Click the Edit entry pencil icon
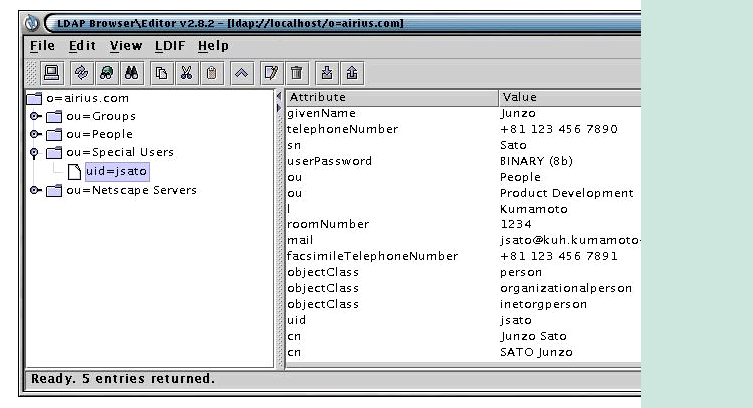The image size is (753, 408). (271, 73)
